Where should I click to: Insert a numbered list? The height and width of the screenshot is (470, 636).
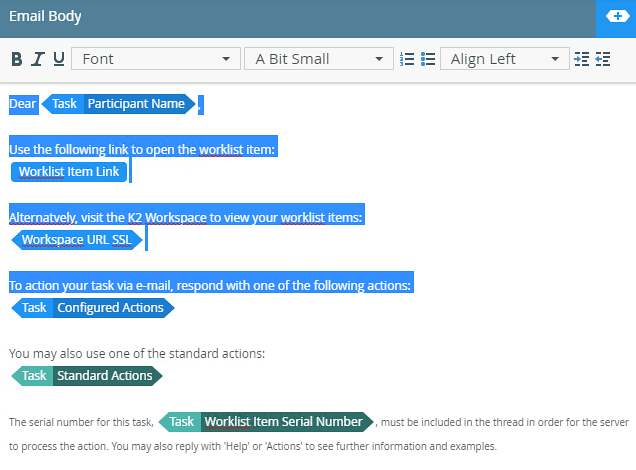click(x=407, y=59)
